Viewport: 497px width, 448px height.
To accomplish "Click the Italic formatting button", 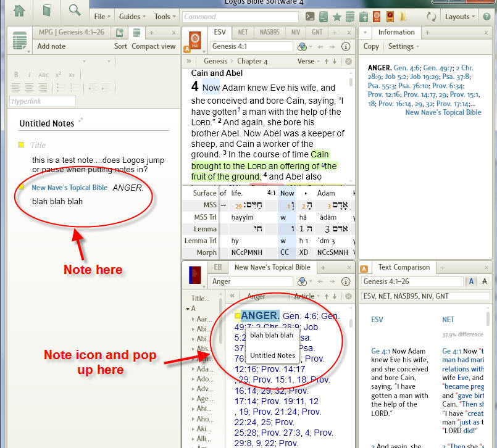I will pos(30,75).
